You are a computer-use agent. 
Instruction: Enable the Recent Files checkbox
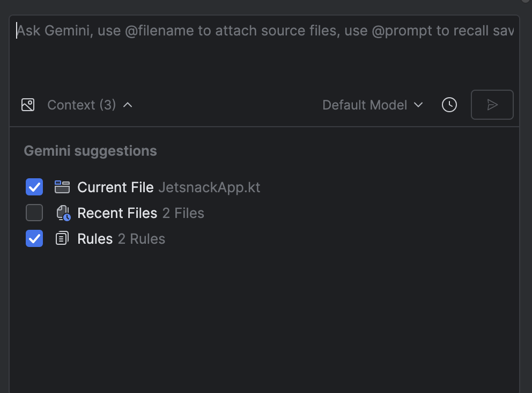pos(34,213)
